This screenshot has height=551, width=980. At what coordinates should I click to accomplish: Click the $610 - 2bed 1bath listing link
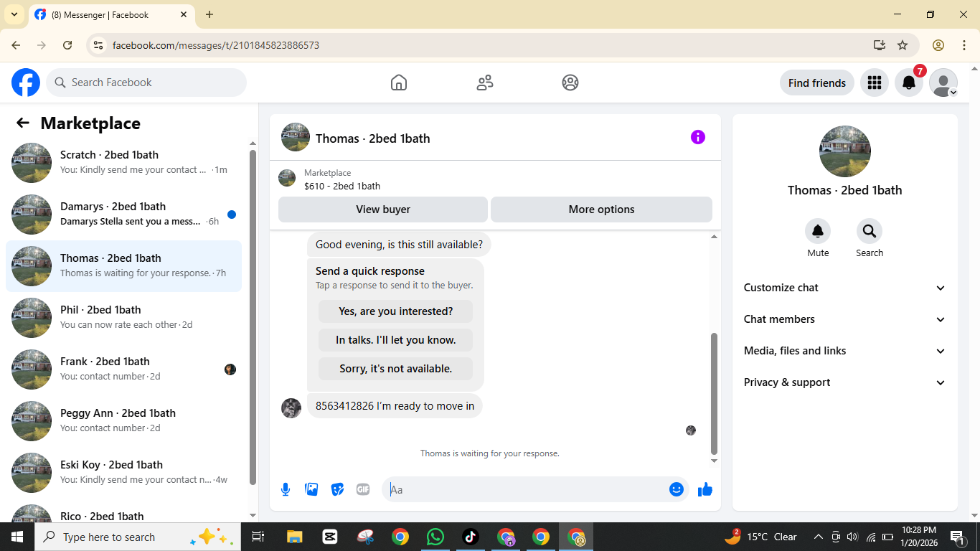tap(342, 186)
